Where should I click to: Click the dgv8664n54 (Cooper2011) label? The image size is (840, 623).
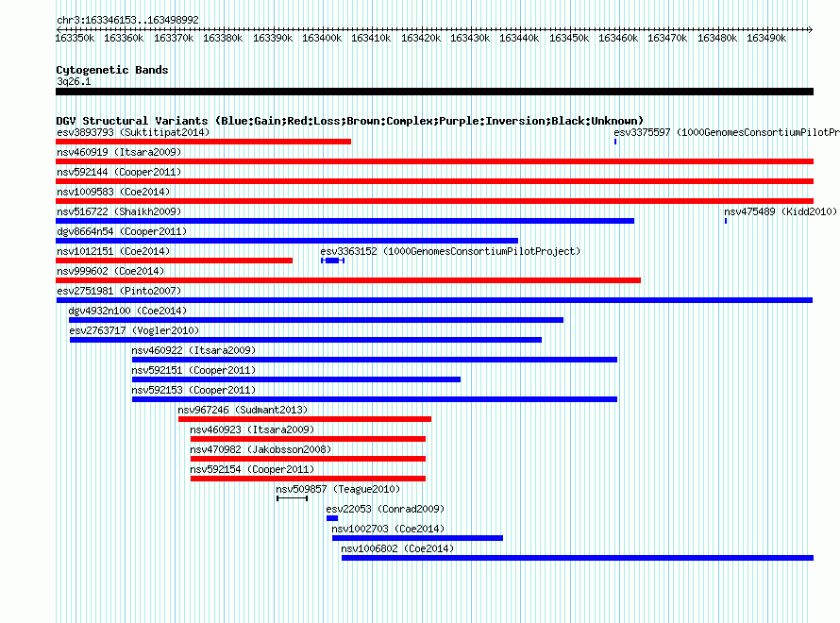tap(122, 231)
